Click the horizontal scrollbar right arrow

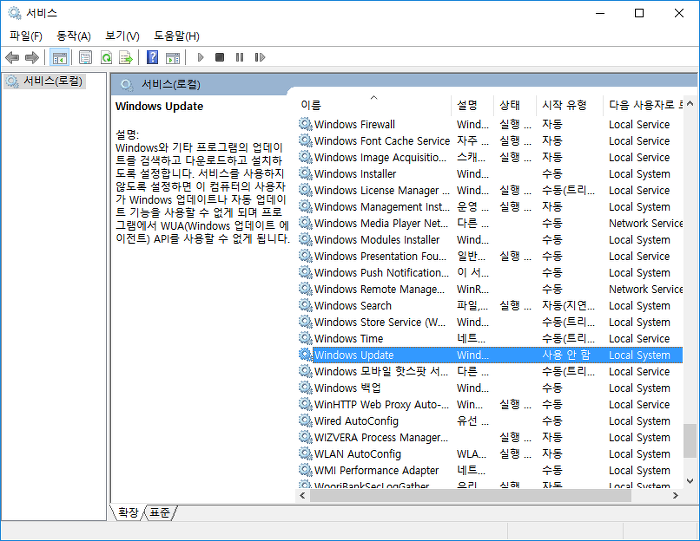pyautogui.click(x=675, y=495)
